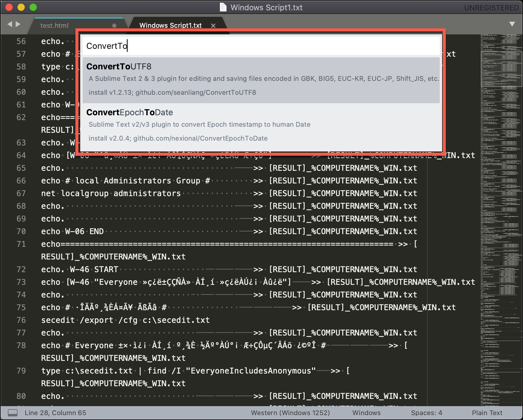Screen dimensions: 523x420
Task: Click line number 79 in gutter
Action: (x=21, y=371)
